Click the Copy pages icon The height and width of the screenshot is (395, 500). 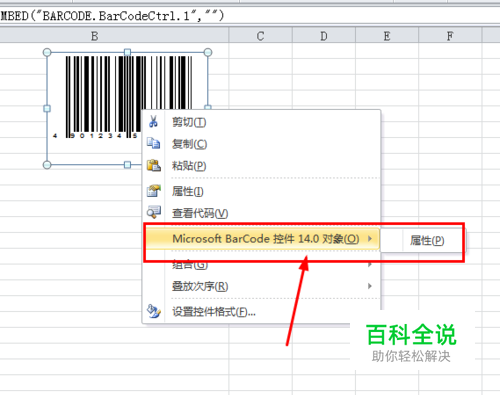(153, 143)
